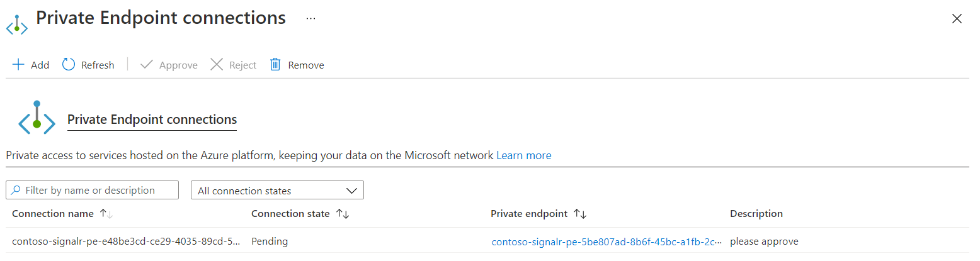Click the Description column header
Image resolution: width=980 pixels, height=261 pixels.
coord(756,214)
